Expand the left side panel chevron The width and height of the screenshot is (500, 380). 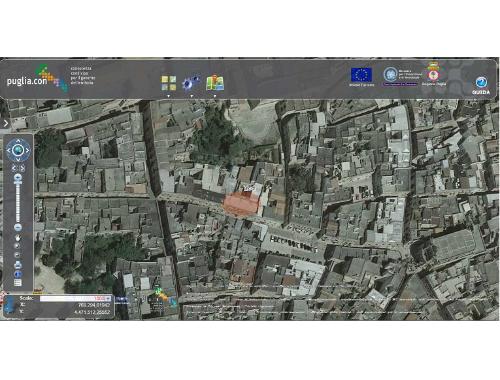[6, 123]
